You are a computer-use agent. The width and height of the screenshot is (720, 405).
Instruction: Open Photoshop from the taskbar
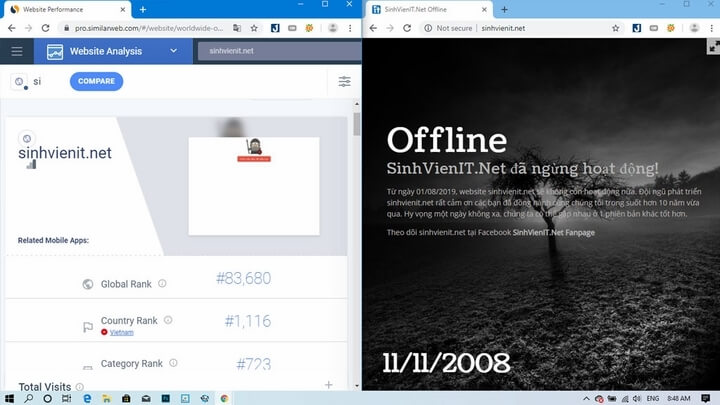[x=165, y=398]
